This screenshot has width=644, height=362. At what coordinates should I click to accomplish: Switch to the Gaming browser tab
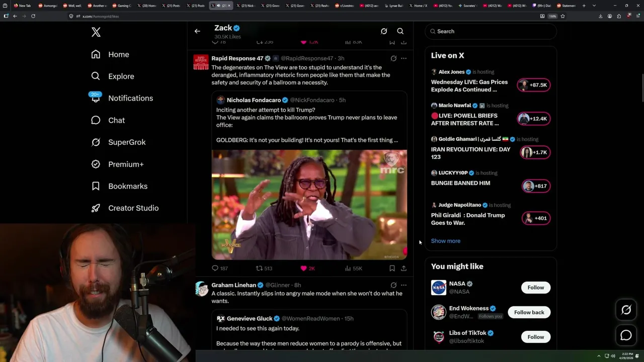pyautogui.click(x=121, y=6)
